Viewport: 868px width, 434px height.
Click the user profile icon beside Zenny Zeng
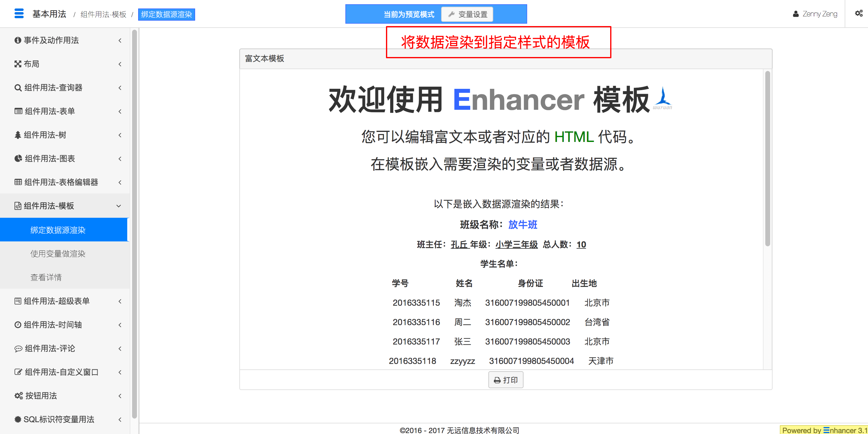click(x=796, y=14)
